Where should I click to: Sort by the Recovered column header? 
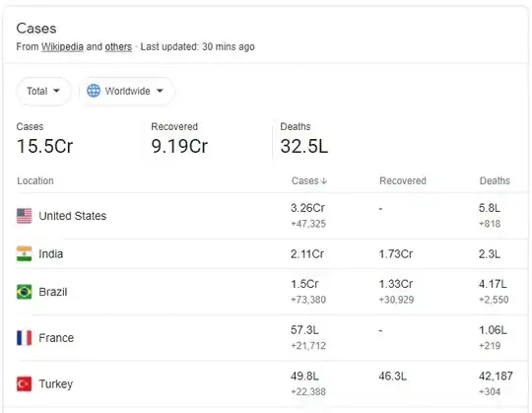pos(403,181)
